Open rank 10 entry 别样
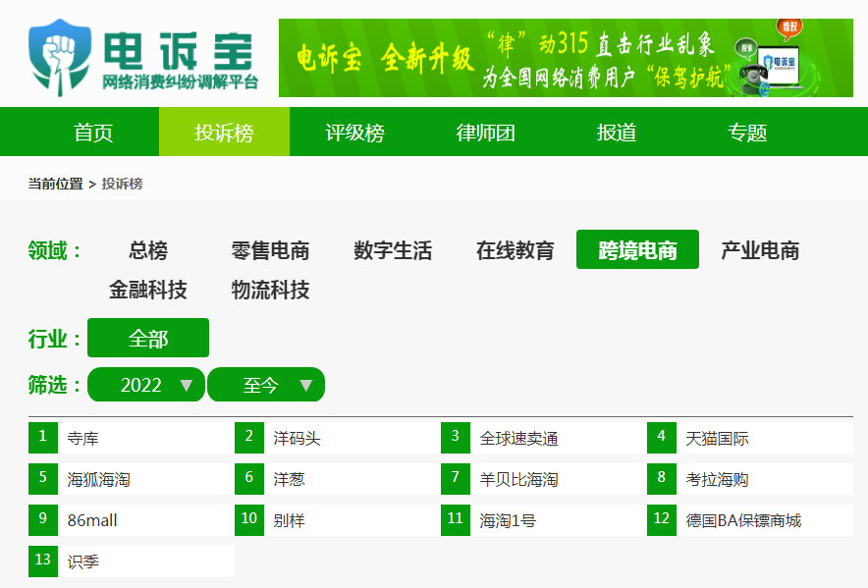This screenshot has width=868, height=588. (x=338, y=520)
